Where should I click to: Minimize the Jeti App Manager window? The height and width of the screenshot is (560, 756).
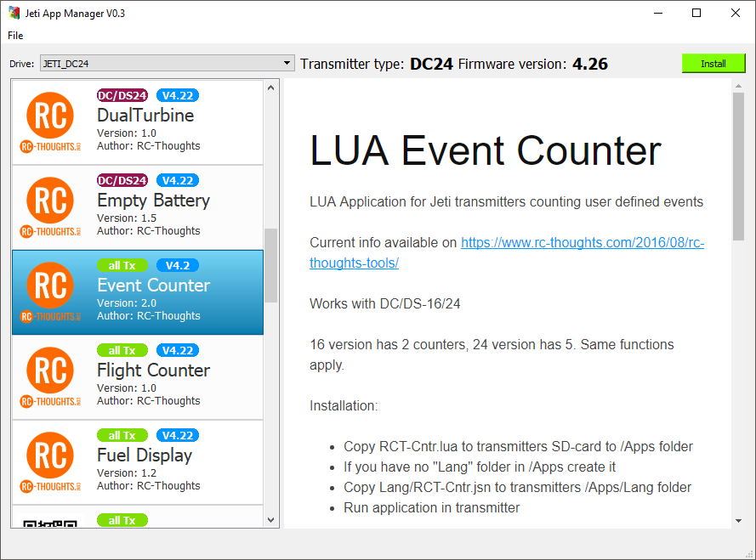tap(658, 13)
